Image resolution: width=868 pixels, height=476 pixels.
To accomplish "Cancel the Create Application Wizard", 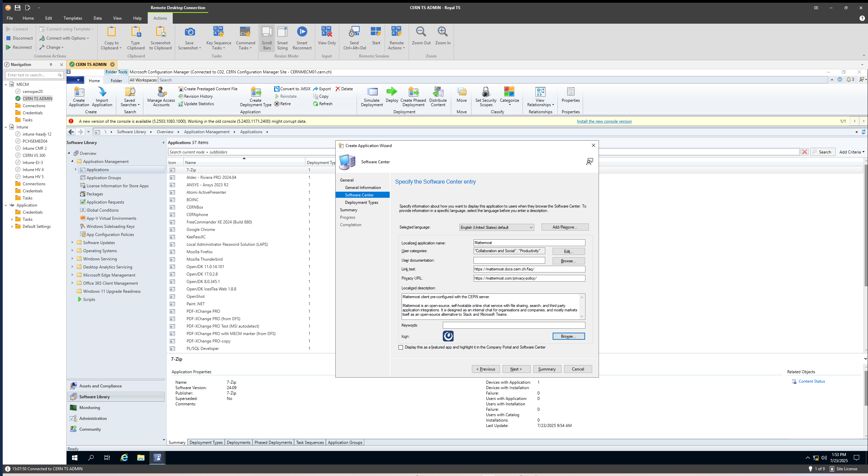I will [x=578, y=369].
